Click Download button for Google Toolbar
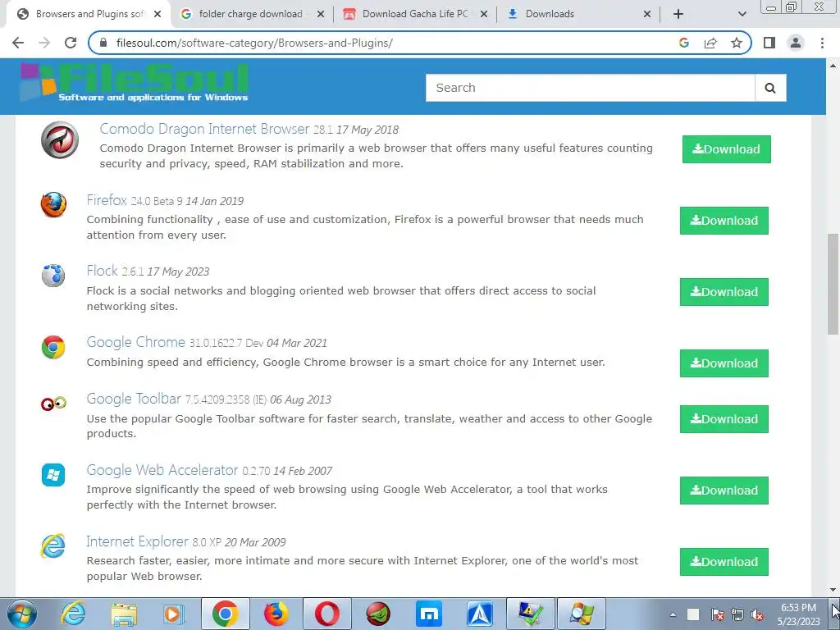This screenshot has height=630, width=840. coord(724,419)
